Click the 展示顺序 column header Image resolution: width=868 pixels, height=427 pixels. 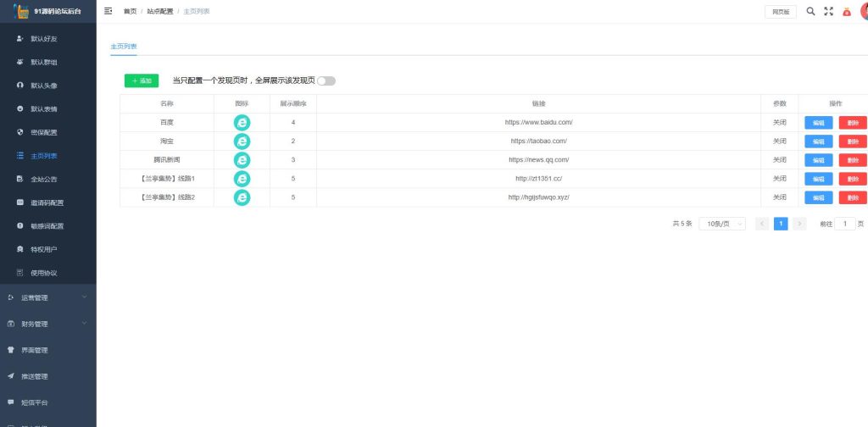click(292, 104)
